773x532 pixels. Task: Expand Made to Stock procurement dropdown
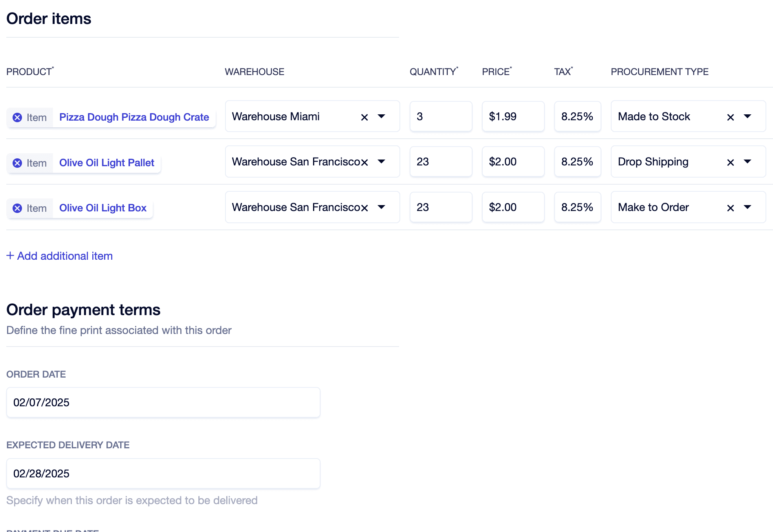click(x=747, y=116)
